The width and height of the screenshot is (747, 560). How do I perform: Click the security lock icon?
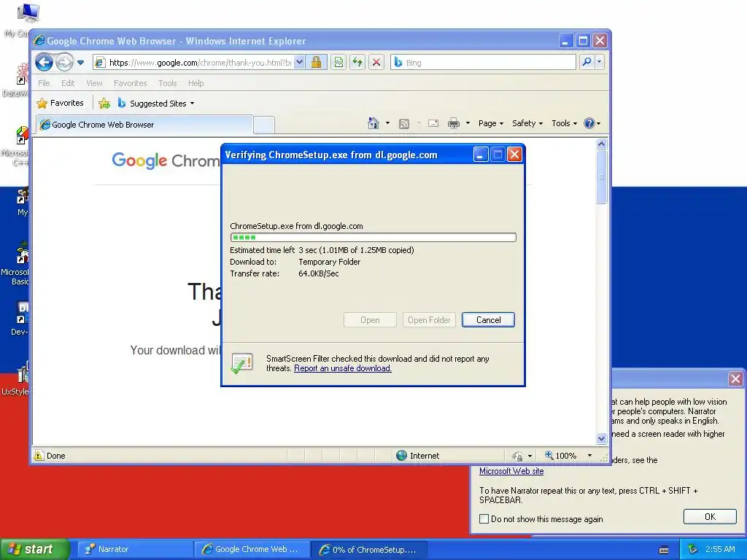click(316, 63)
